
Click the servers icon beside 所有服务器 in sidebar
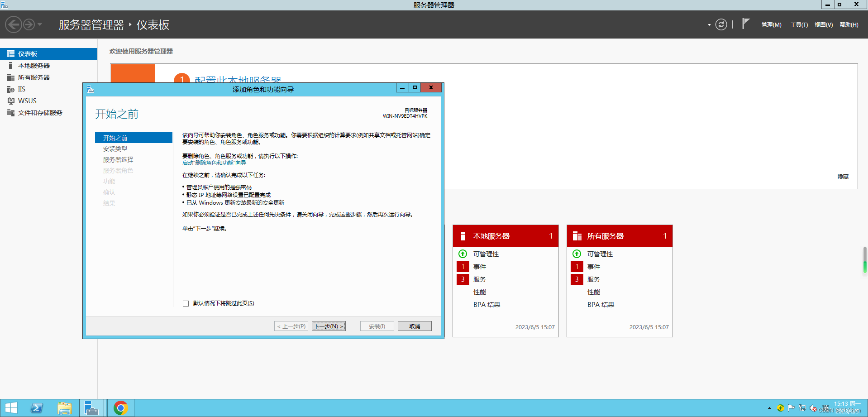pyautogui.click(x=11, y=77)
